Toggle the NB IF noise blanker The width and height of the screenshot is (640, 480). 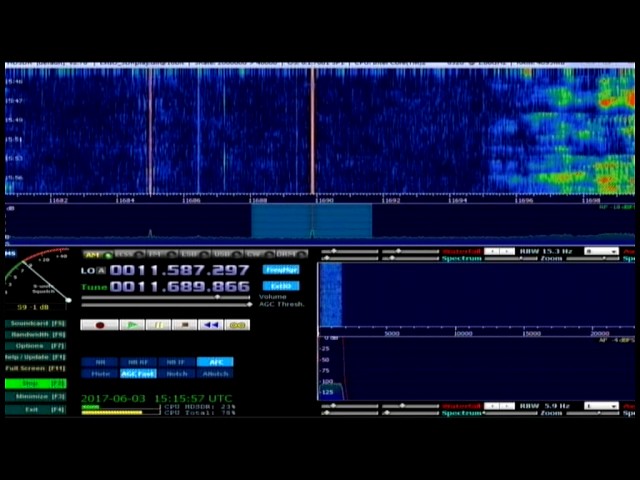tap(177, 362)
